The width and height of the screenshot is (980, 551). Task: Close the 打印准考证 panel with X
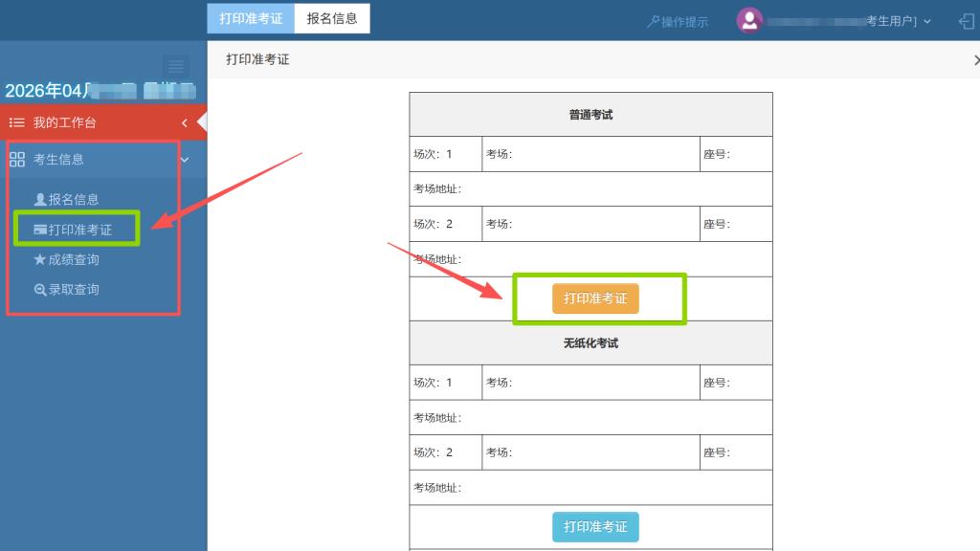pyautogui.click(x=975, y=59)
